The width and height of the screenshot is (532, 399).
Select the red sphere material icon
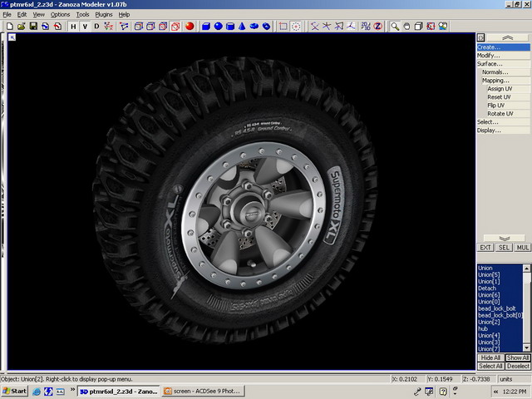click(190, 26)
